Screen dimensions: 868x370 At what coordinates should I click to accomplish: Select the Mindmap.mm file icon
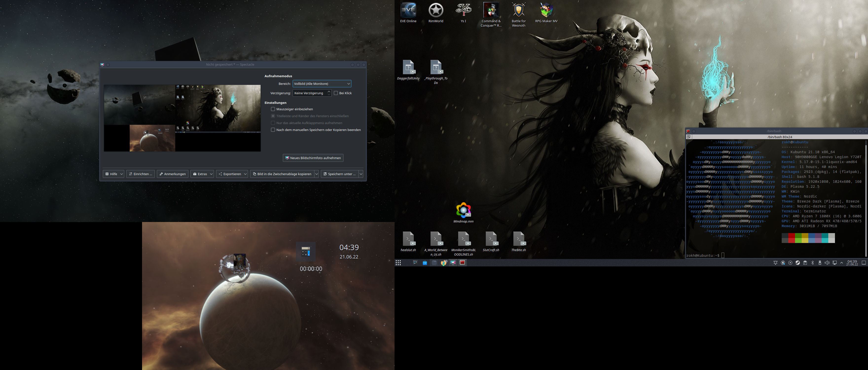[x=463, y=213]
